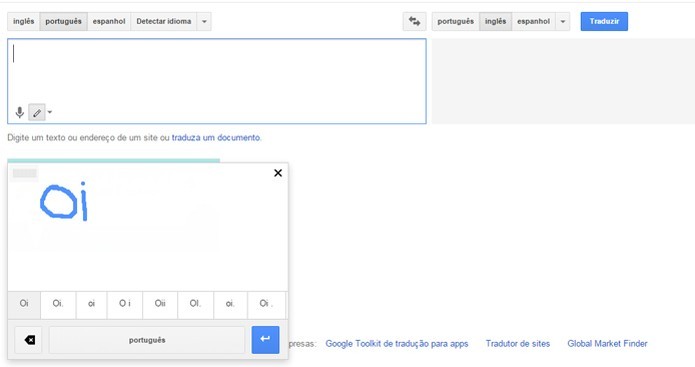Open input tools dropdown arrow beside pencil
The width and height of the screenshot is (695, 367).
[50, 112]
